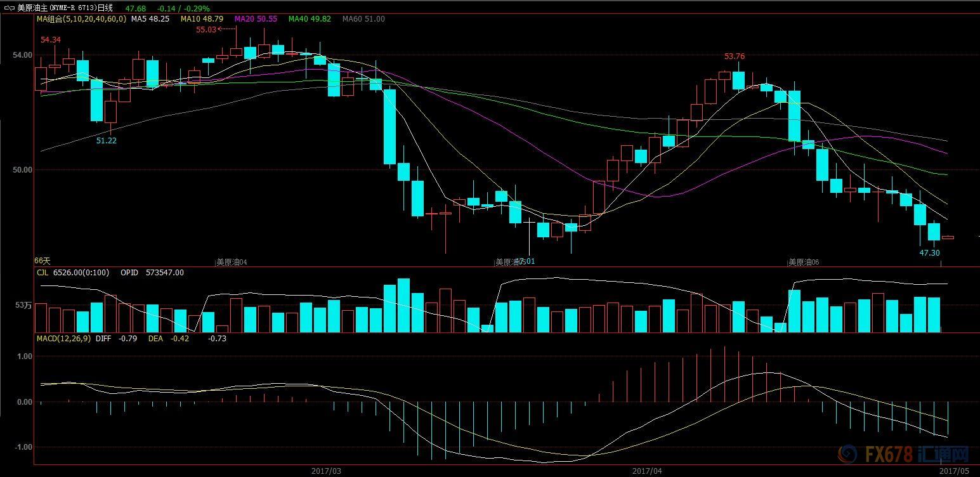980x477 pixels.
Task: Click the 54.00 price axis label
Action: [x=23, y=55]
